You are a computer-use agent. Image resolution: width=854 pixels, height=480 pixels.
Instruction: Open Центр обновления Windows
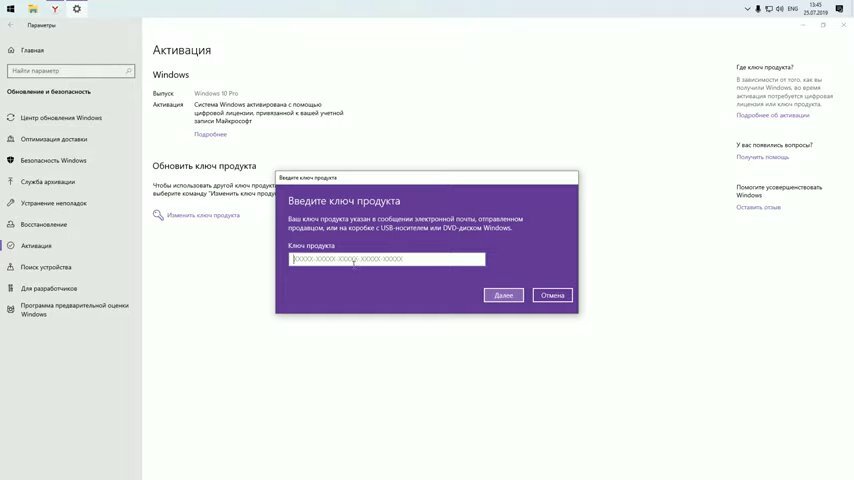tap(61, 118)
